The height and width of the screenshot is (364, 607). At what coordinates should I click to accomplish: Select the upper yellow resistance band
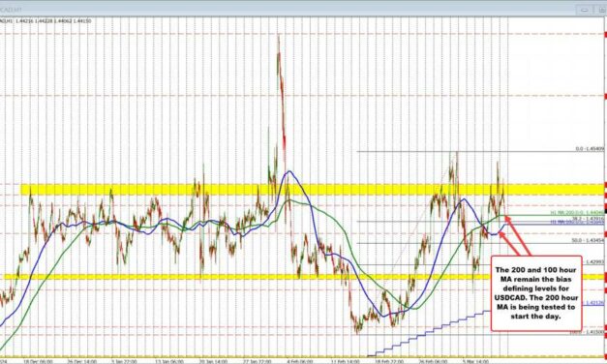(312, 190)
